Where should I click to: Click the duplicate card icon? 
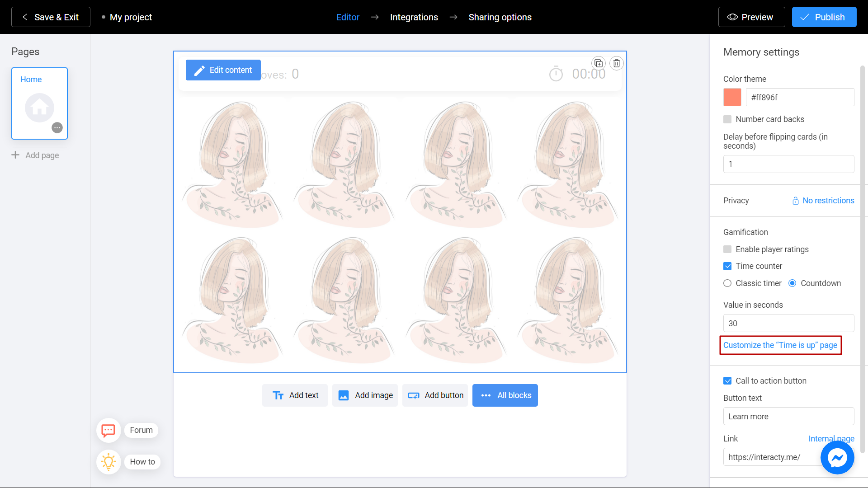click(x=599, y=63)
